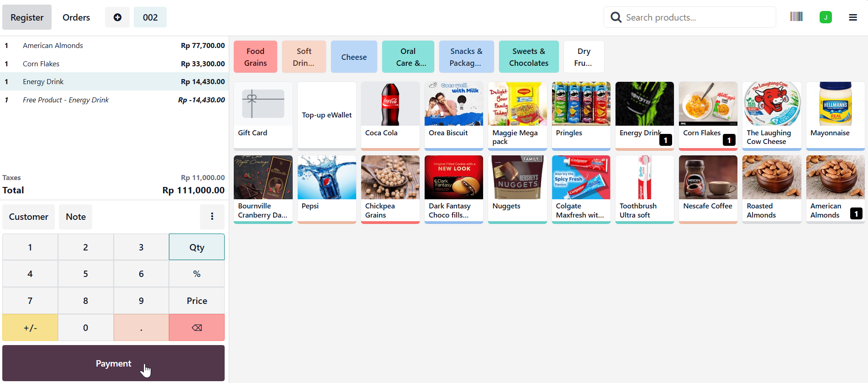Filter by Soft Drinks category
Image resolution: width=868 pixels, height=383 pixels.
pos(304,57)
